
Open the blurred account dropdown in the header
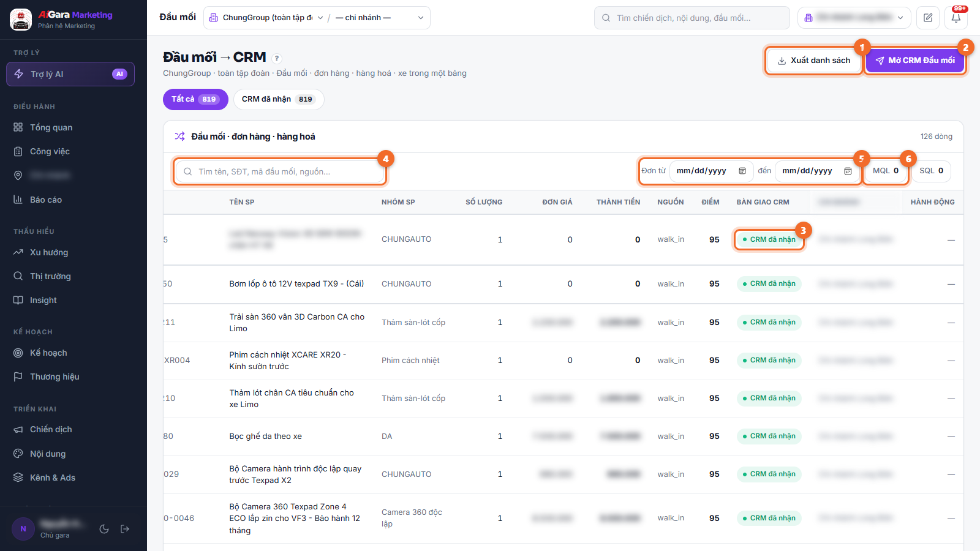point(854,18)
